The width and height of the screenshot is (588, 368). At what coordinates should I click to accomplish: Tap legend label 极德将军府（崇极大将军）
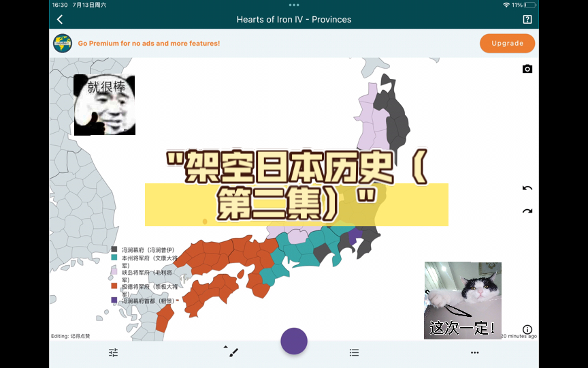(149, 290)
